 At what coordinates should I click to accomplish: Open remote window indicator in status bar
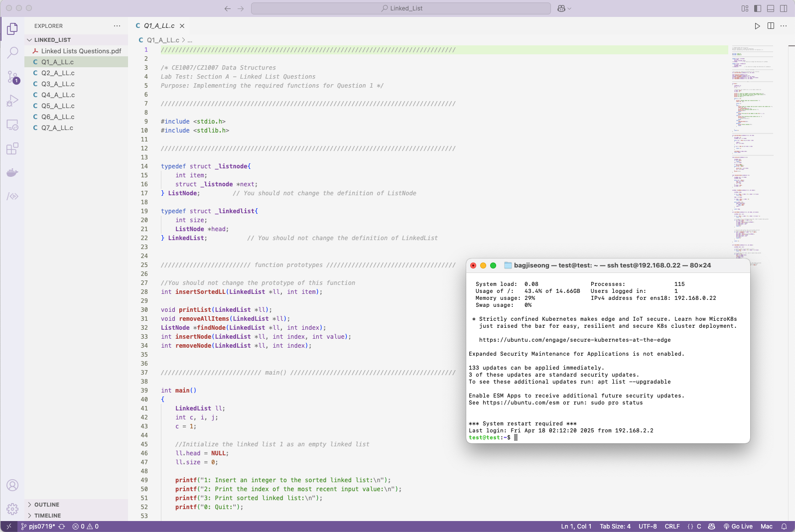point(9,527)
